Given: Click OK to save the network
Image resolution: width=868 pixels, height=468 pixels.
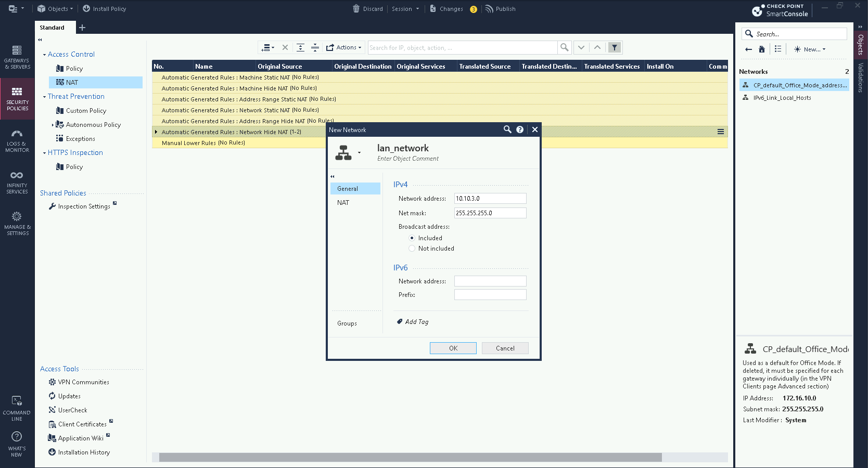Looking at the screenshot, I should (x=453, y=348).
